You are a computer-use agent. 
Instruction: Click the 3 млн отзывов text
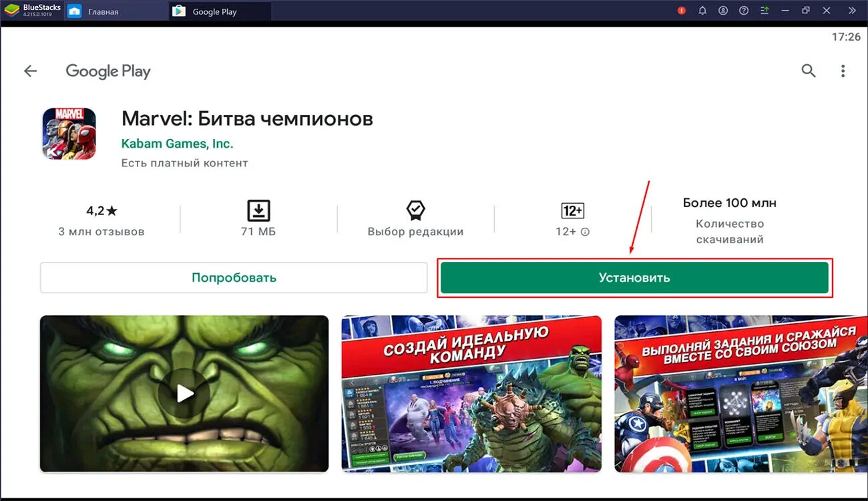pyautogui.click(x=101, y=232)
